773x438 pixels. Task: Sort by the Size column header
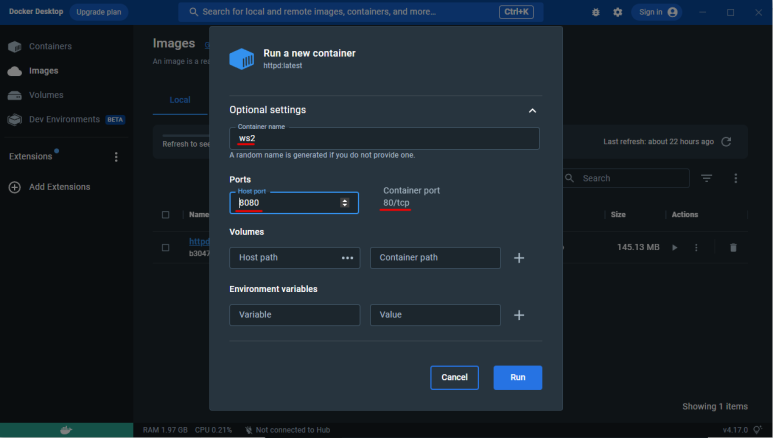[618, 215]
